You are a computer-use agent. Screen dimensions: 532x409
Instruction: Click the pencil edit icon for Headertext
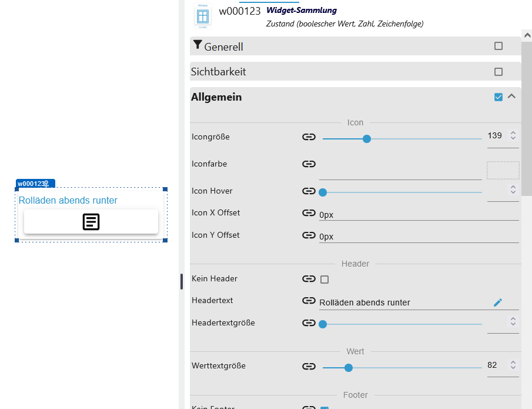point(498,302)
